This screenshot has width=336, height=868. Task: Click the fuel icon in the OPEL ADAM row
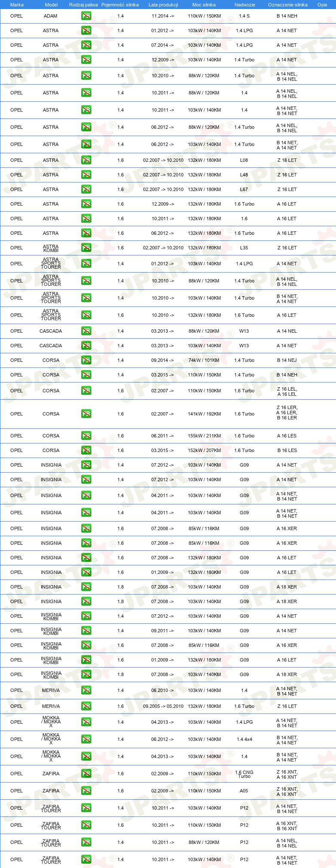click(x=86, y=16)
